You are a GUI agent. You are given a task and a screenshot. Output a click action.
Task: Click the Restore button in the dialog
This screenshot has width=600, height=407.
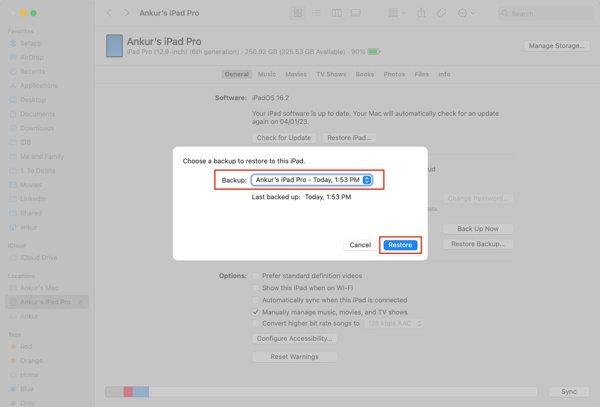[400, 245]
